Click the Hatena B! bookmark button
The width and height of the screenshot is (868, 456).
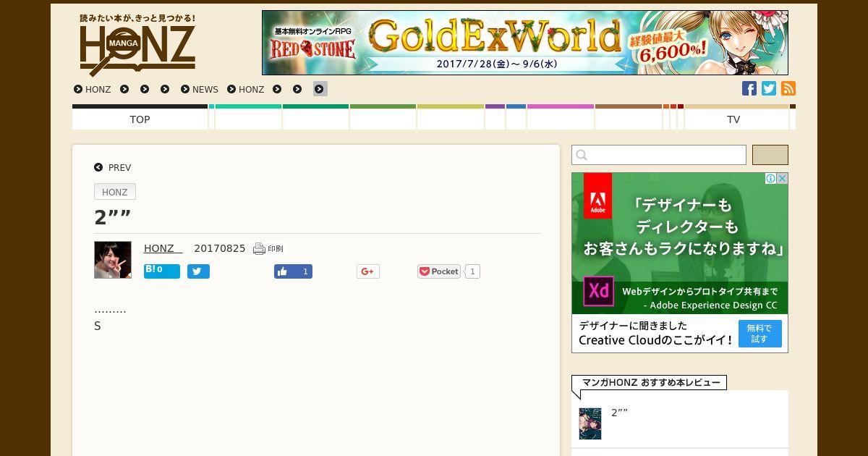161,271
